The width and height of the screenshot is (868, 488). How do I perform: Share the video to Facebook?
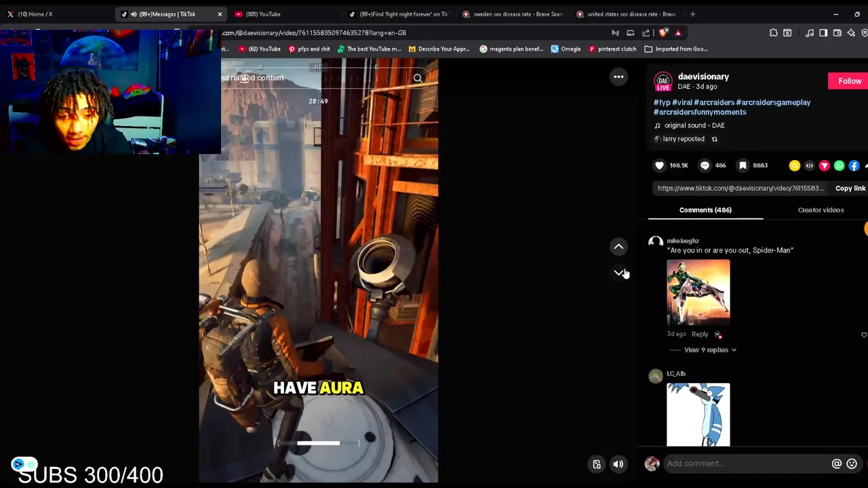(x=854, y=165)
